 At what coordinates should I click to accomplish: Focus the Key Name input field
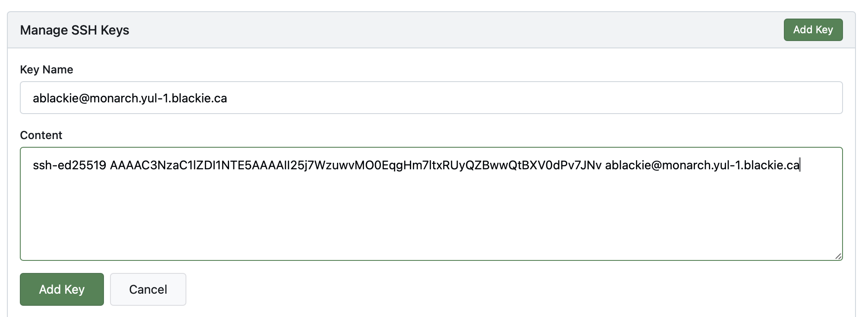point(431,98)
